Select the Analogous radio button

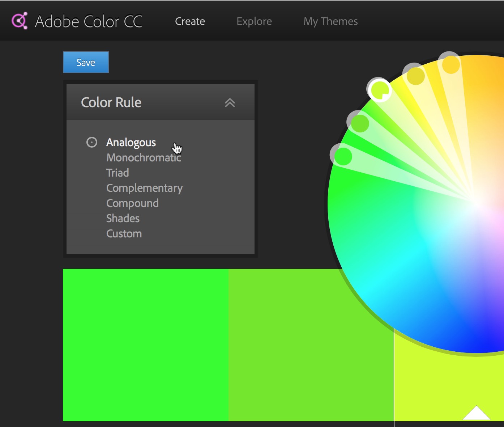(92, 142)
